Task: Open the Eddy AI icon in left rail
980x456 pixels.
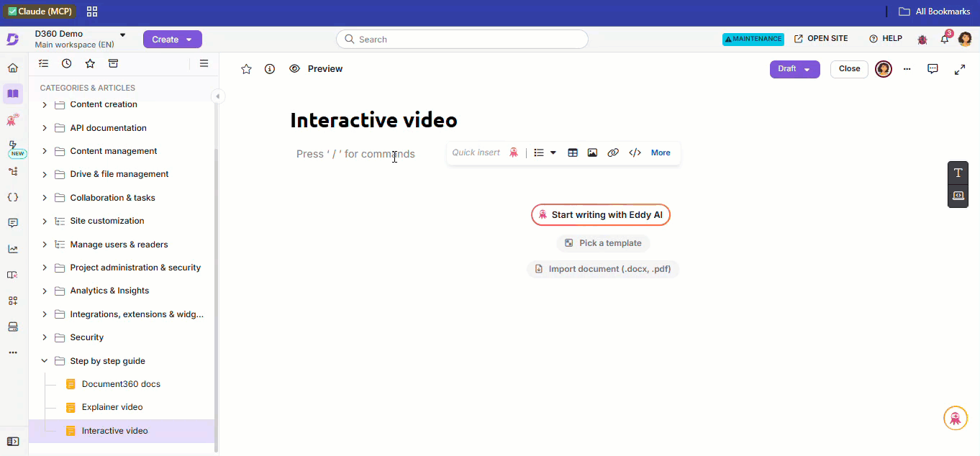Action: [13, 120]
